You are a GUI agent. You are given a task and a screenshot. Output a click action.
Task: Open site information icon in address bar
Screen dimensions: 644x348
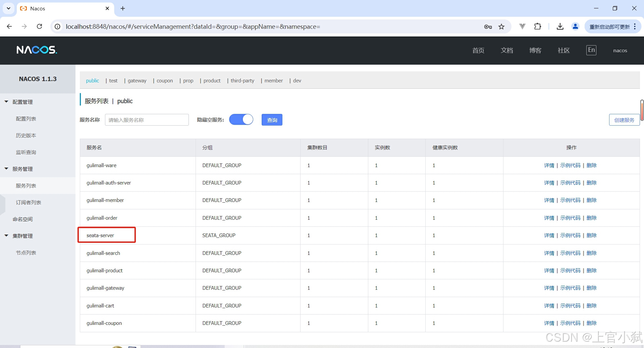(58, 26)
